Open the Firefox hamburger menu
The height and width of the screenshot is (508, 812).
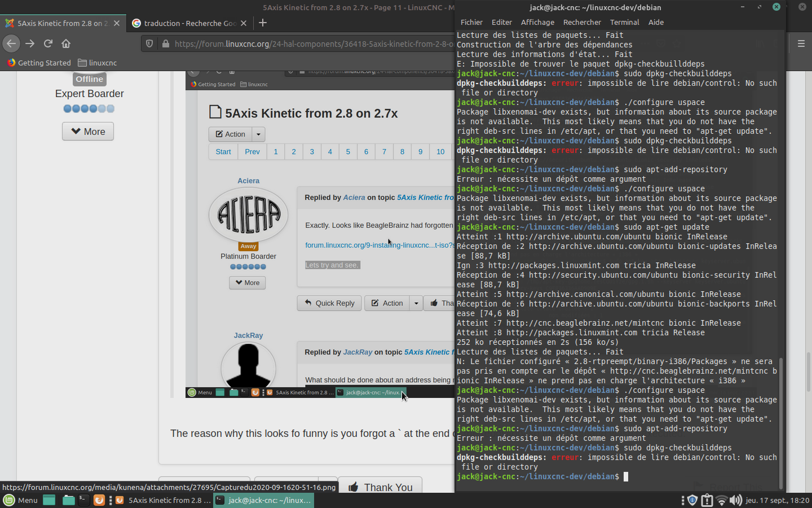point(801,43)
